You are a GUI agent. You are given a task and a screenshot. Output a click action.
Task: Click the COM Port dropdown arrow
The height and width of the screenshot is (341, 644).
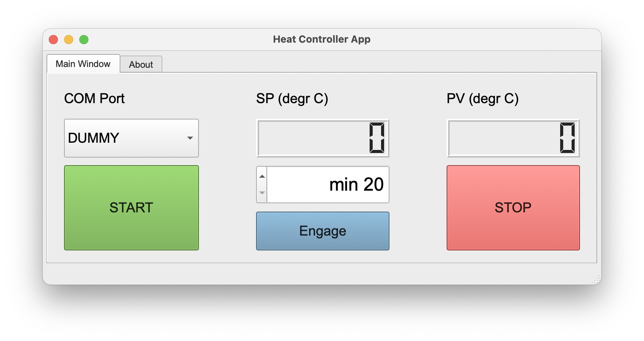click(x=190, y=138)
